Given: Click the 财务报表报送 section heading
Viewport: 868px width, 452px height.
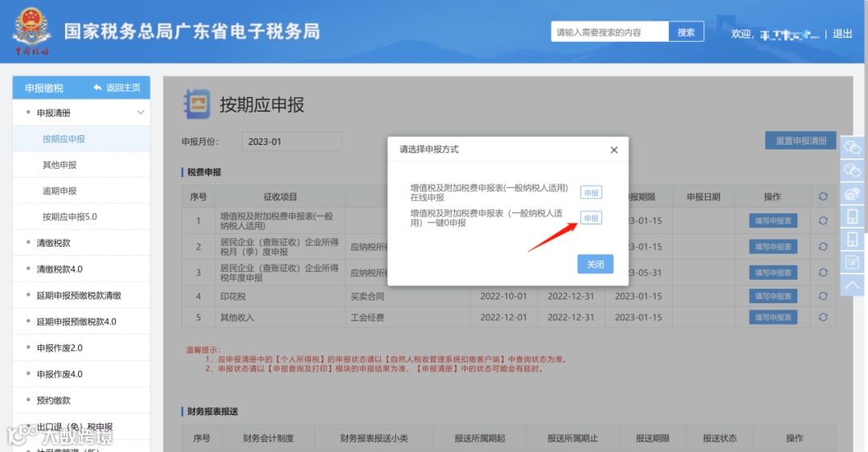Looking at the screenshot, I should coord(212,411).
